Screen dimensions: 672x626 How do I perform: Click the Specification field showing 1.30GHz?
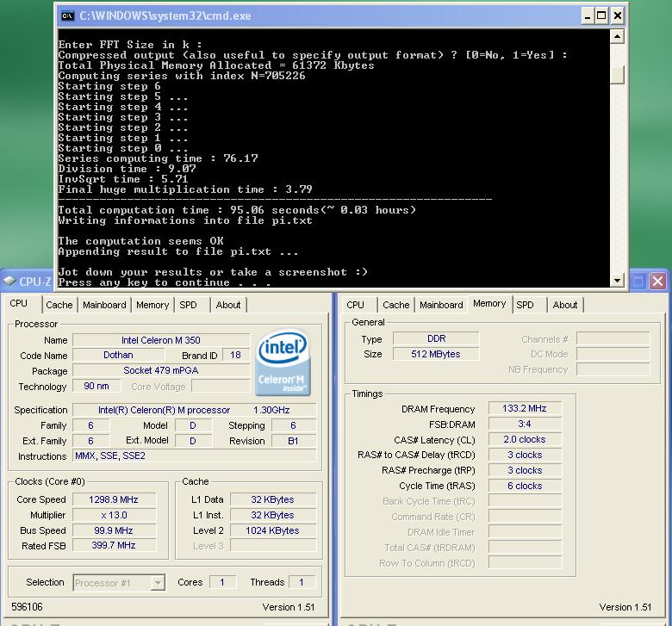195,410
